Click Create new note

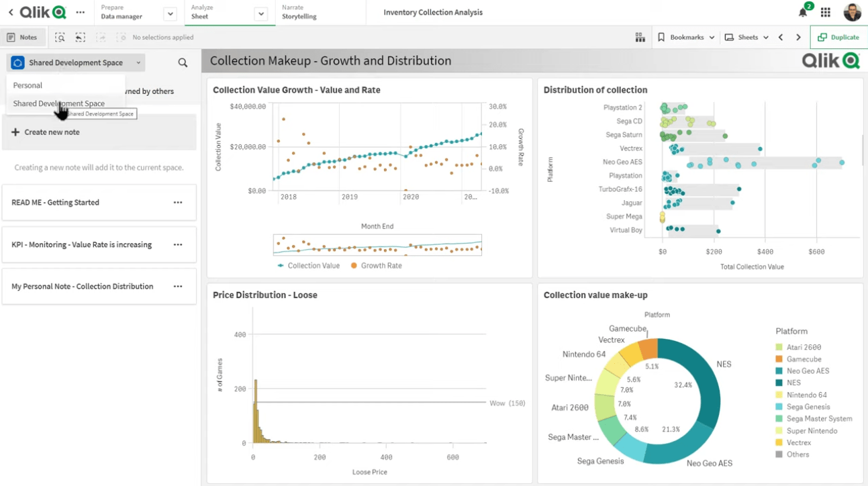99,132
